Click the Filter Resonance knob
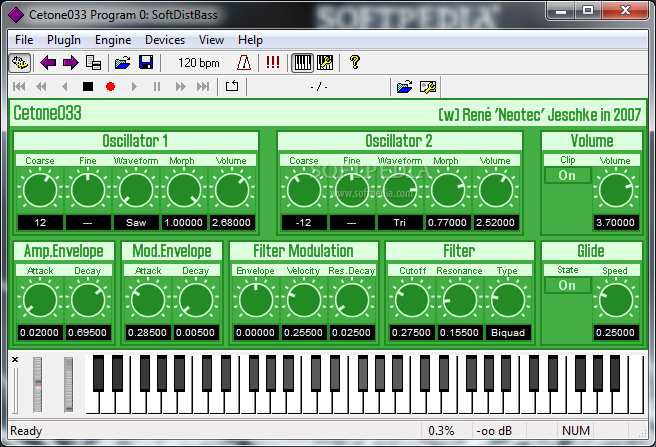Screen dimensions: 656x447 coord(460,300)
